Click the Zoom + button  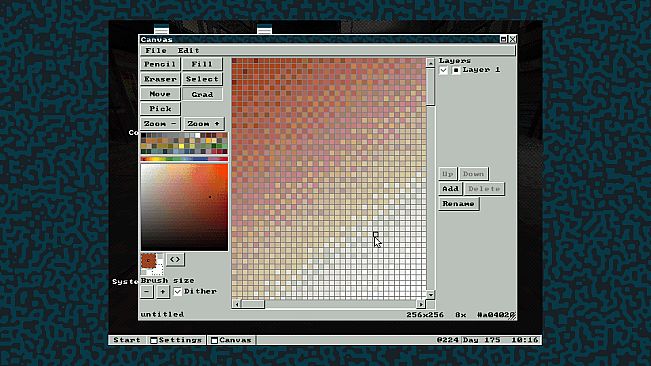(203, 124)
